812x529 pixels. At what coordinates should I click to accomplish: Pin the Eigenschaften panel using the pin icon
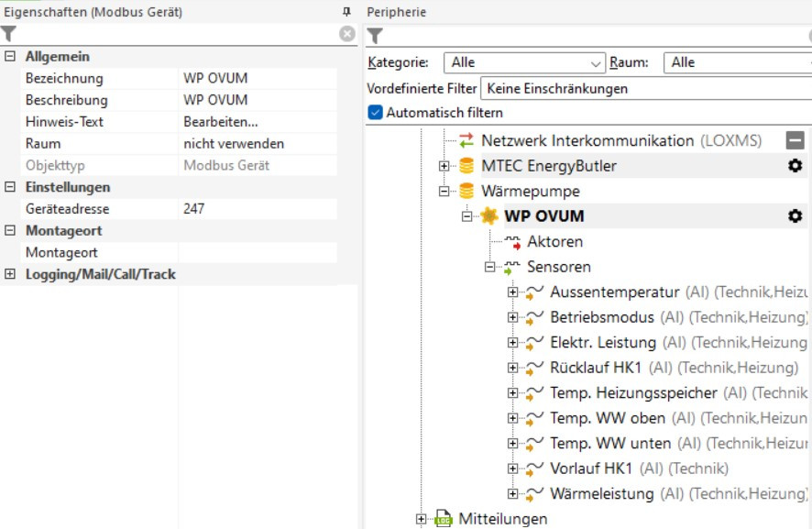coord(346,12)
